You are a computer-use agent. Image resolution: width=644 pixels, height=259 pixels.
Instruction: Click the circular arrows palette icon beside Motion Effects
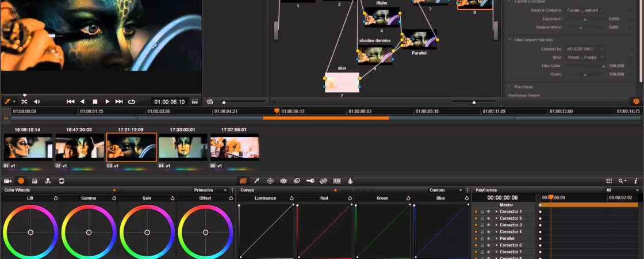(62, 181)
